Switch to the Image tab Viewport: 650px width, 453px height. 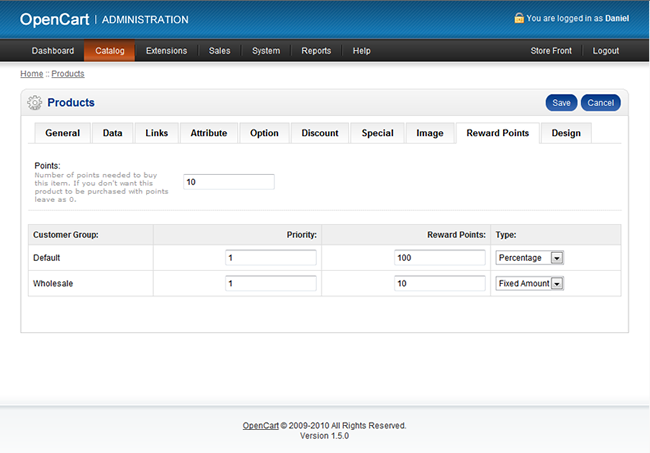coord(429,133)
